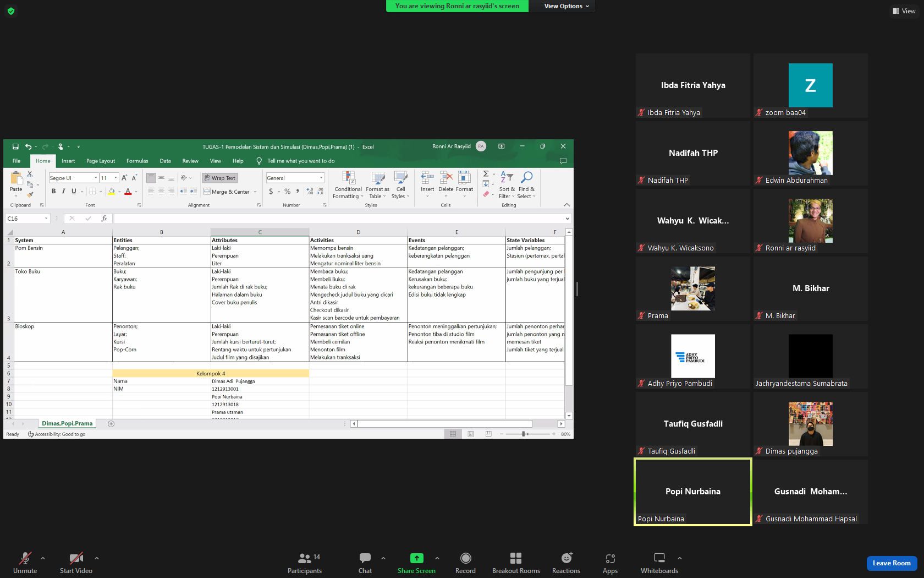Open Whiteboards
The image size is (924, 578).
click(x=659, y=563)
